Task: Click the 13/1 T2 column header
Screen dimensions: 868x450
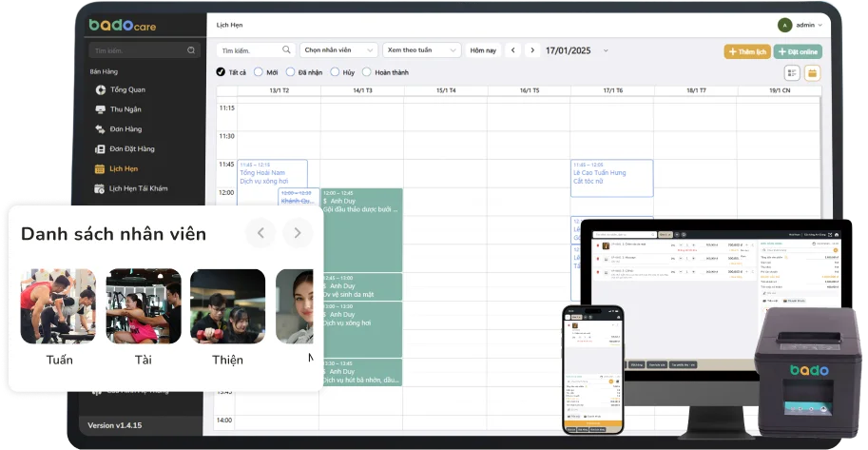Action: (x=279, y=90)
